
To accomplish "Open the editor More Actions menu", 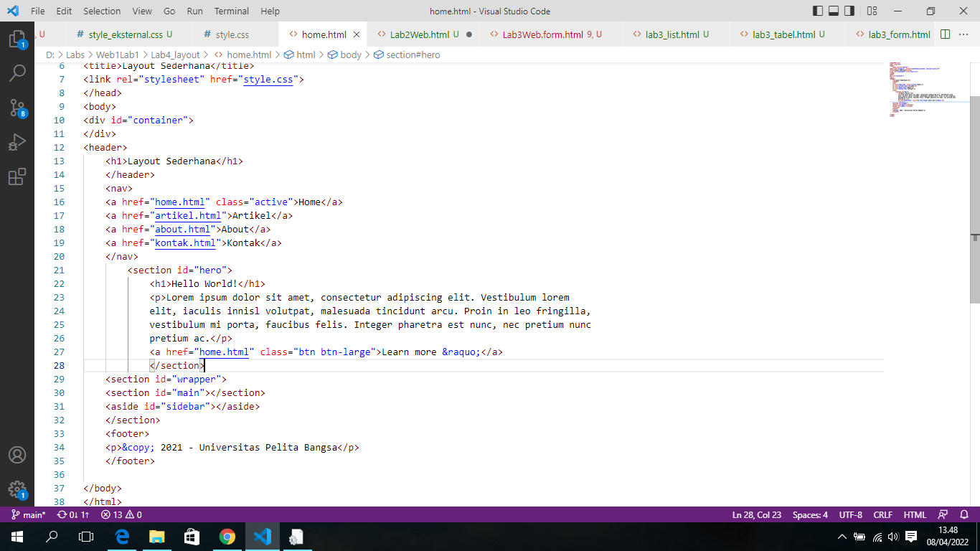I will pyautogui.click(x=964, y=34).
